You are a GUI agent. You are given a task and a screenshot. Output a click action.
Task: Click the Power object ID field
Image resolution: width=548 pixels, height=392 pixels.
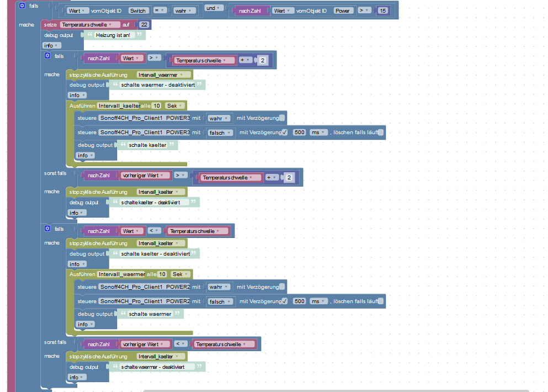point(344,11)
